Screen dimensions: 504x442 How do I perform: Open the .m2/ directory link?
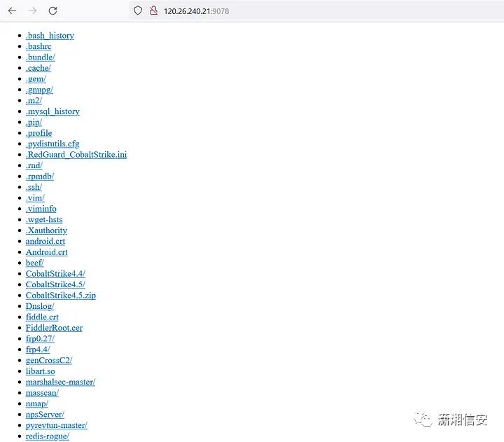pyautogui.click(x=34, y=101)
